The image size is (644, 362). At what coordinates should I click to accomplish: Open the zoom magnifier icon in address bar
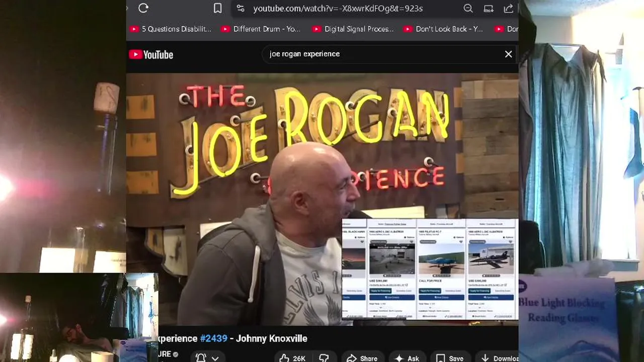(468, 8)
